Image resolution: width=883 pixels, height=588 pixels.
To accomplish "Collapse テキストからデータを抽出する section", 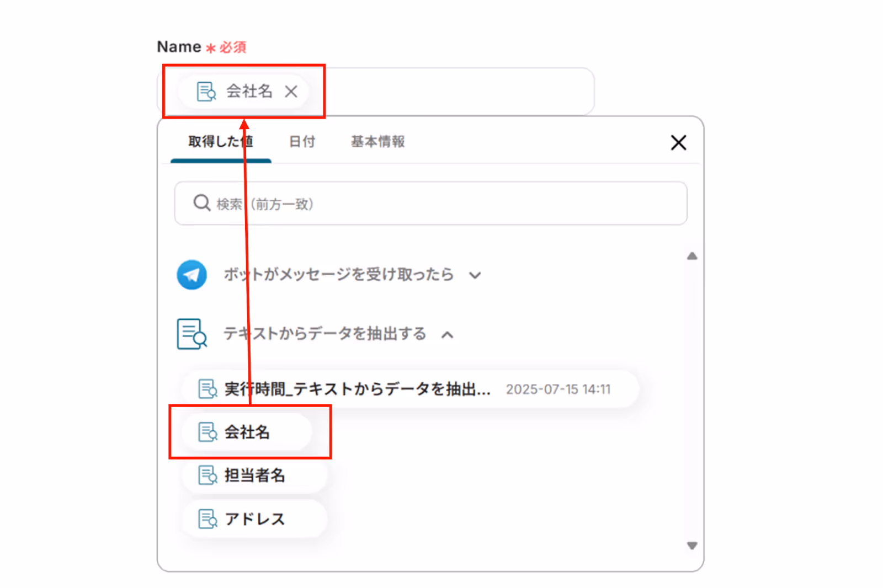I will (448, 334).
